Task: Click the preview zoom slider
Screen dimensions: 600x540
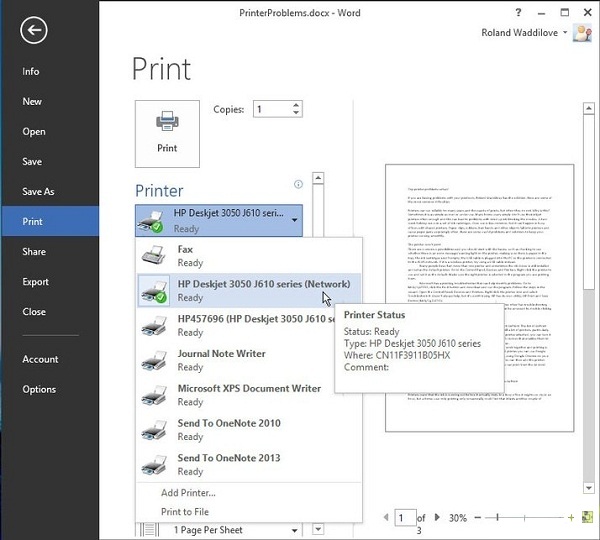Action: 522,518
